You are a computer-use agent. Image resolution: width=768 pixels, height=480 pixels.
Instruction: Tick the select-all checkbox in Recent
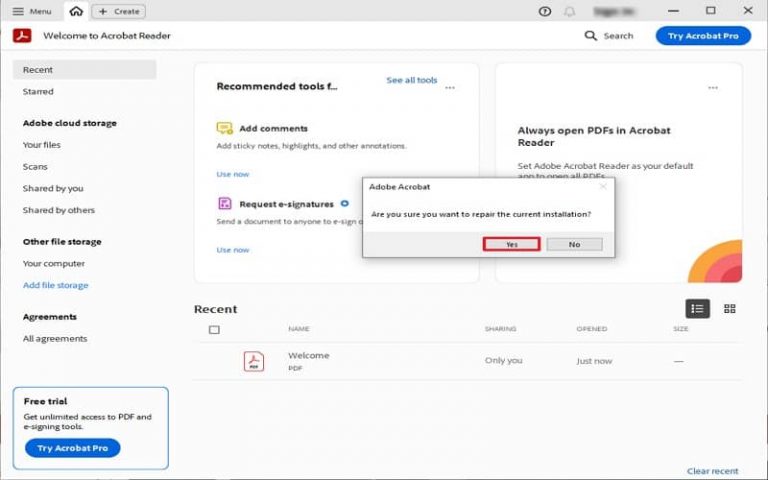(x=214, y=329)
